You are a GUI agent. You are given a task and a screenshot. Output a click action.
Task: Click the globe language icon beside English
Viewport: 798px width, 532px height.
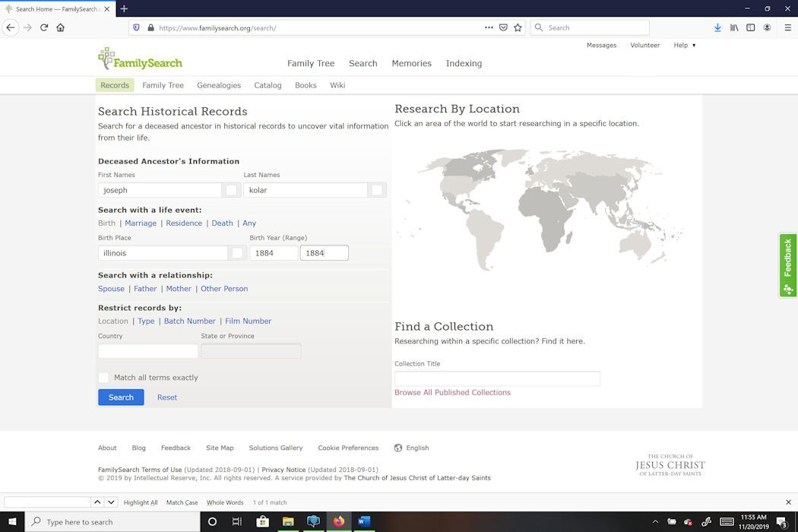click(398, 448)
